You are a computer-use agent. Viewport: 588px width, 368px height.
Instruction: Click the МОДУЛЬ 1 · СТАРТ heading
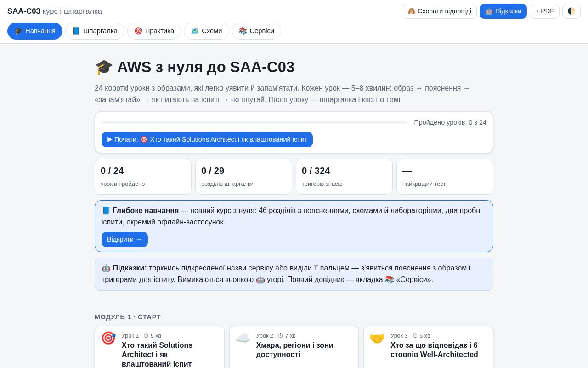pyautogui.click(x=128, y=317)
